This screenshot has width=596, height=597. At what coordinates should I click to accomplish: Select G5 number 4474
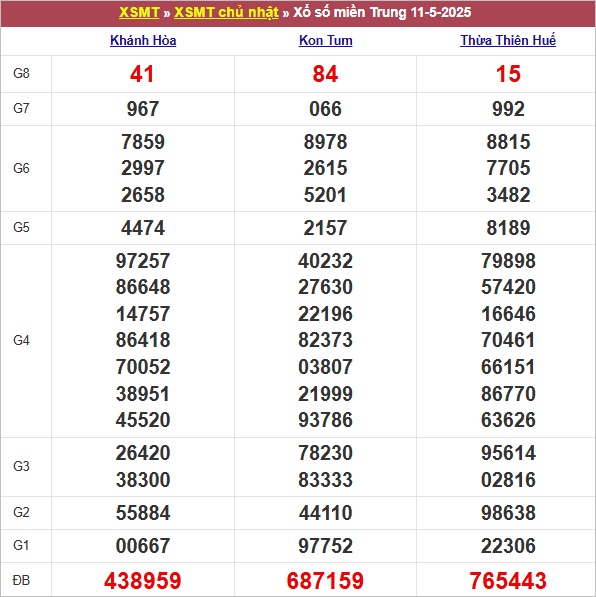[143, 228]
